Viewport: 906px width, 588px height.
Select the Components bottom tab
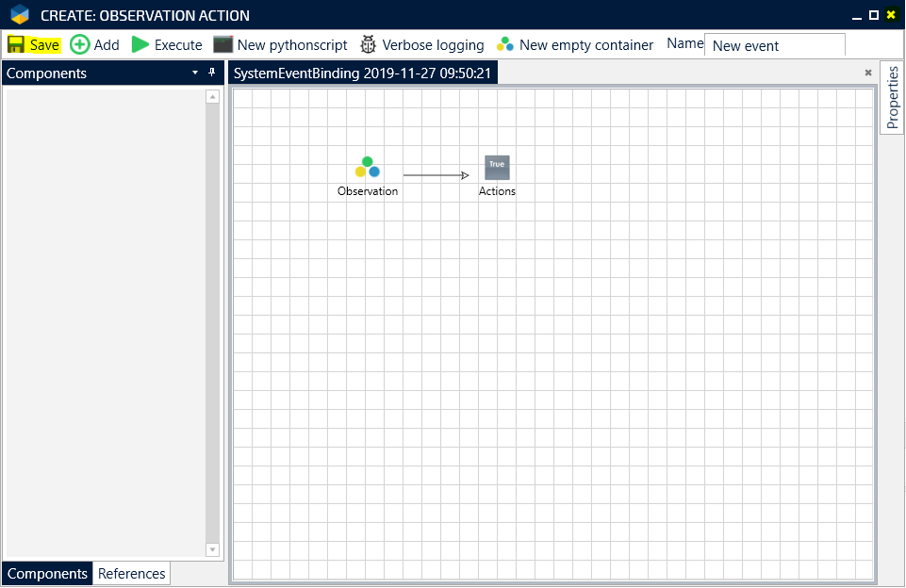click(x=47, y=573)
